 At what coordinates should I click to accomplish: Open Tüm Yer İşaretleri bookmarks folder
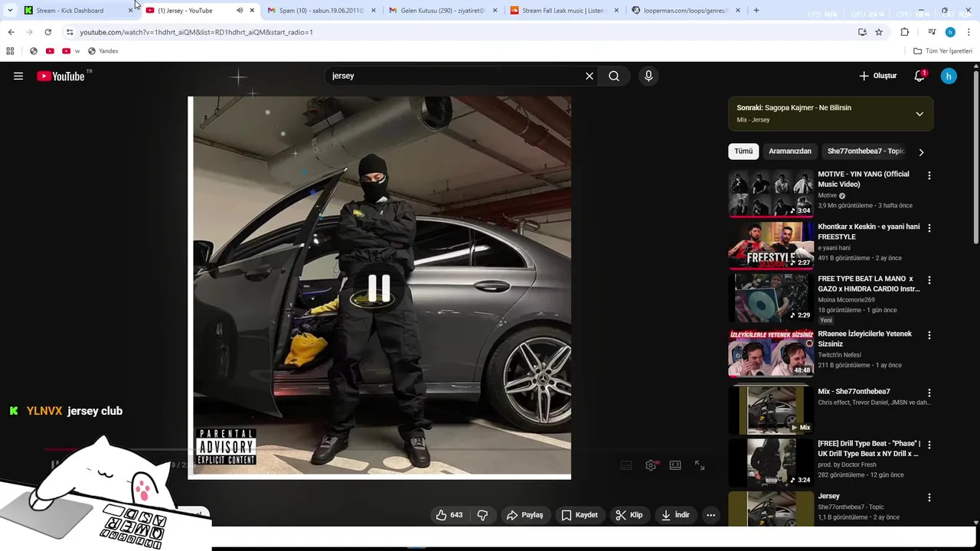click(x=942, y=51)
